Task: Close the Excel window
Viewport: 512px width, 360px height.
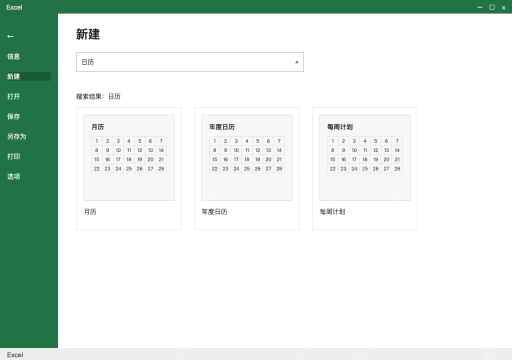Action: coord(504,7)
